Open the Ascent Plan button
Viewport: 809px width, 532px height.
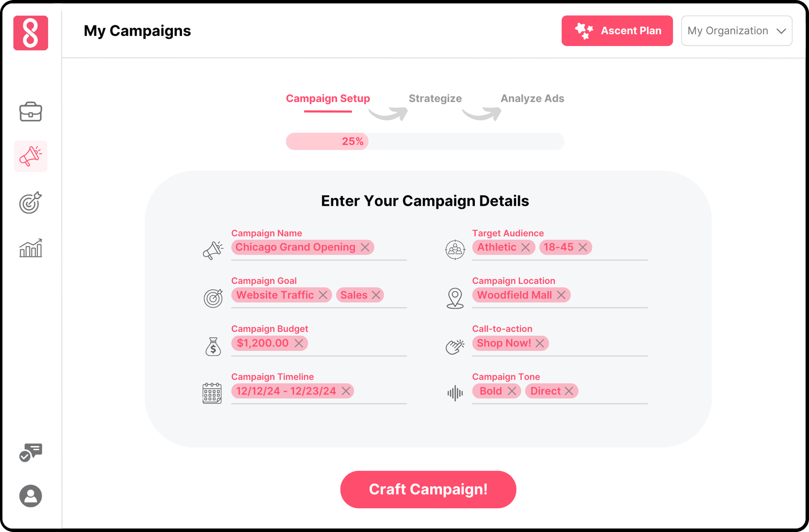click(x=617, y=30)
